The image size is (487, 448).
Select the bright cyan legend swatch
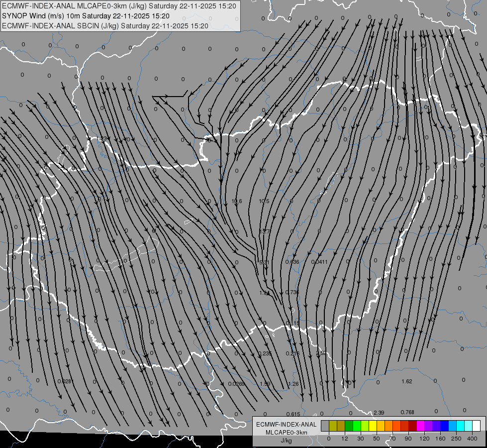[461, 426]
